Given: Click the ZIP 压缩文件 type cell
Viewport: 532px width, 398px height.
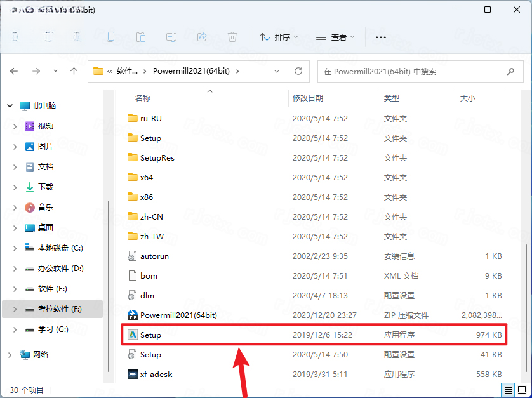Looking at the screenshot, I should tap(406, 315).
